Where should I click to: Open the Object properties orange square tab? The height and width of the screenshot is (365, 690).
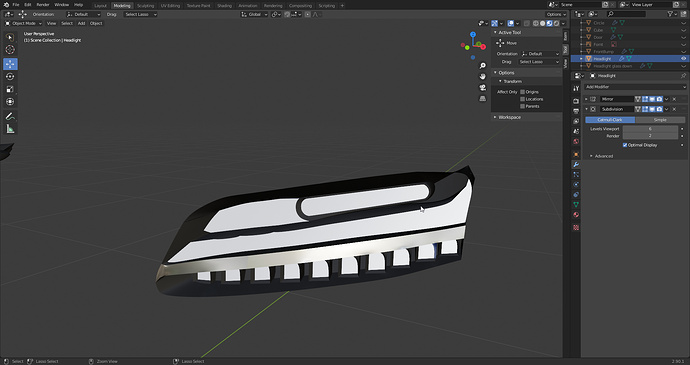coord(576,154)
